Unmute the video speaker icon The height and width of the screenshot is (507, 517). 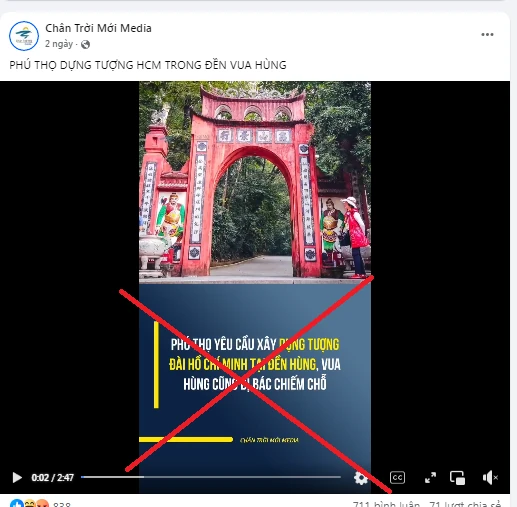tap(490, 478)
